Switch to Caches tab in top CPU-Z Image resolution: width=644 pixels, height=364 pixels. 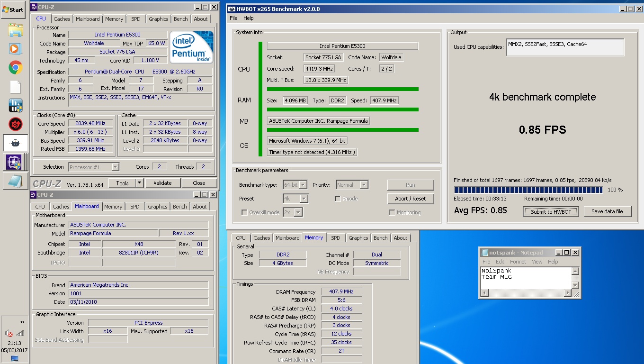click(62, 19)
